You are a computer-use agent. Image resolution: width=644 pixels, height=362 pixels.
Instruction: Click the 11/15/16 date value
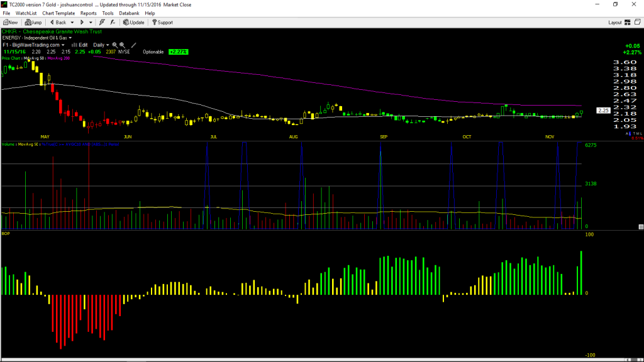coord(15,52)
